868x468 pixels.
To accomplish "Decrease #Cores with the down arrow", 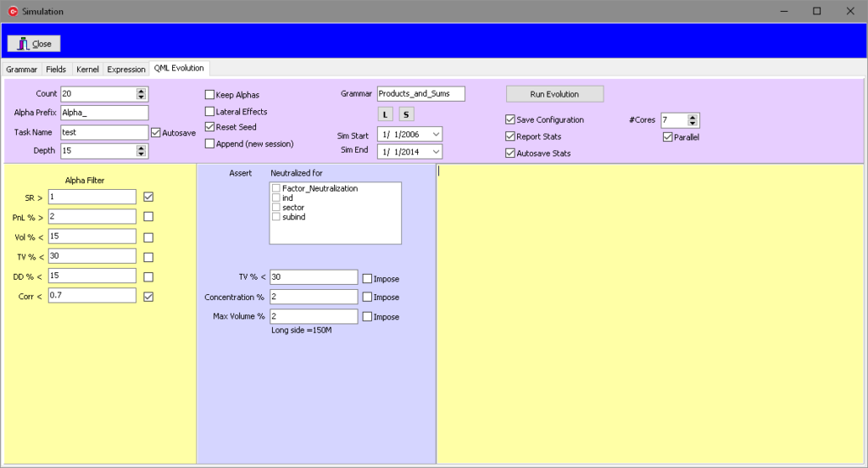I will [x=693, y=124].
